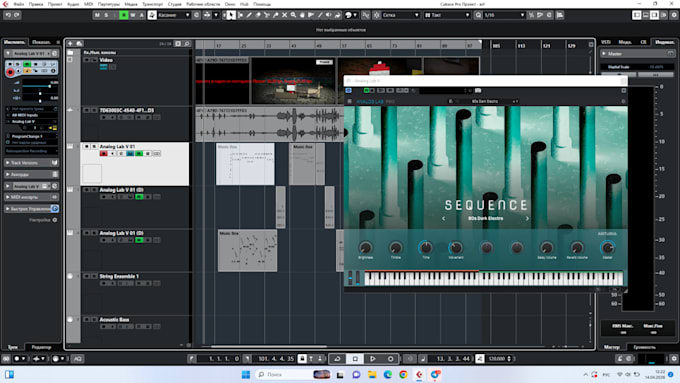Switch to the Редактор lower zone tab
Image resolution: width=680 pixels, height=383 pixels.
click(x=41, y=347)
